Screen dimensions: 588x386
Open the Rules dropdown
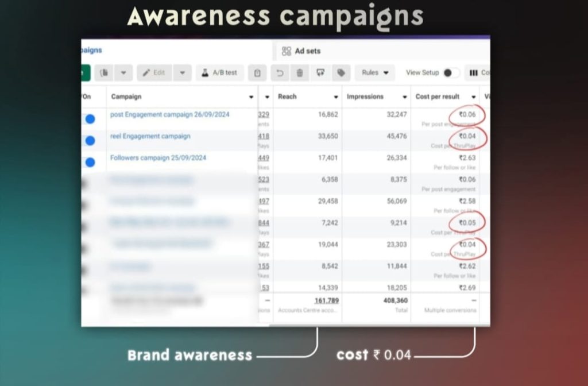coord(375,73)
